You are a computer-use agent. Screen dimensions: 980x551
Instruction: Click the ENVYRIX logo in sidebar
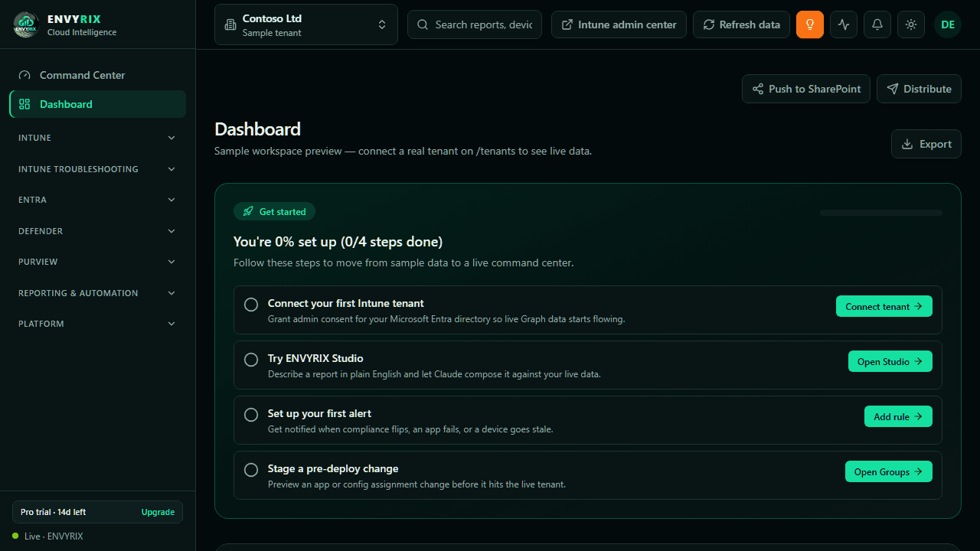coord(26,24)
